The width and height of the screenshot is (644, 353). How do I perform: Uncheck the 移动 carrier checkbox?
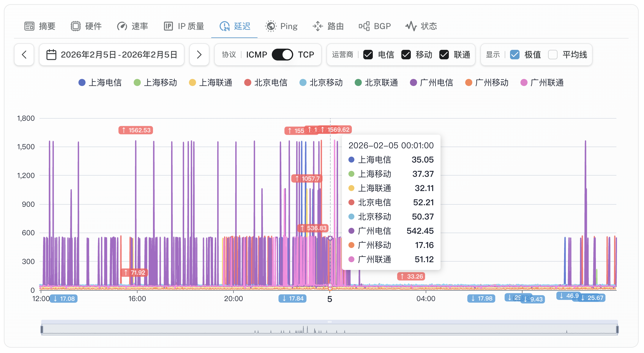[x=406, y=55]
